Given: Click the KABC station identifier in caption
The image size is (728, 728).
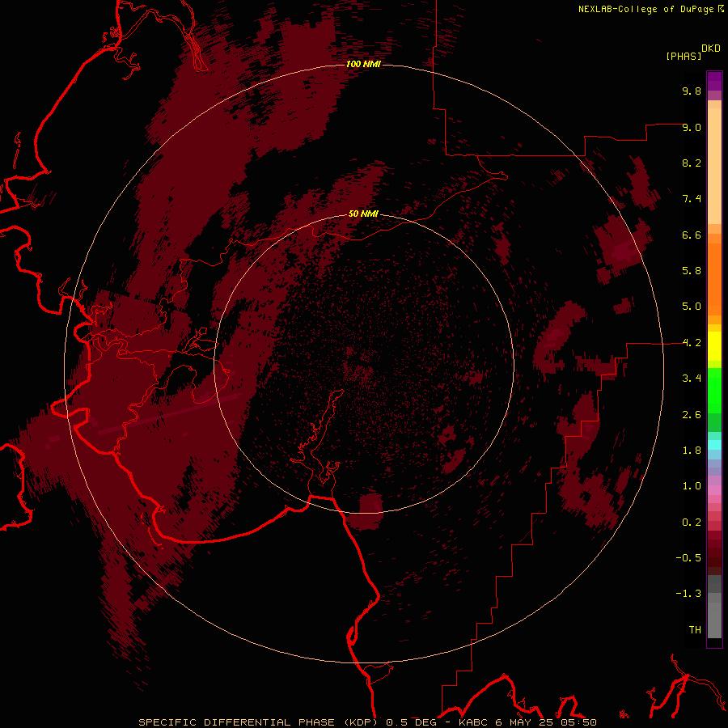Looking at the screenshot, I should pos(472,722).
